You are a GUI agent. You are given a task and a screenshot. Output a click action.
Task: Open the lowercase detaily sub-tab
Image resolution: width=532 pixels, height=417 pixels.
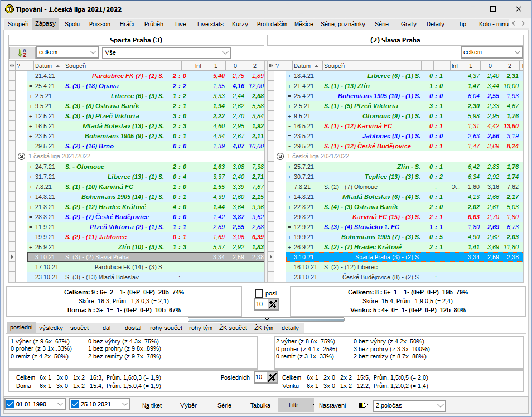click(290, 328)
